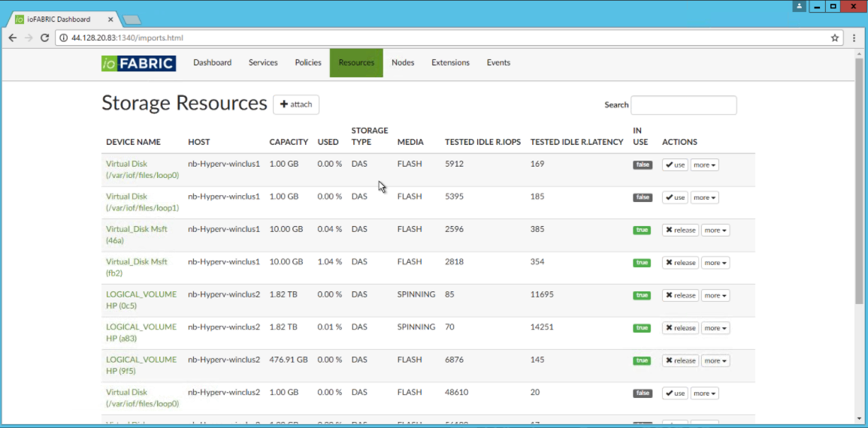The image size is (868, 428).
Task: Click the vertical scrollbar thumb
Action: (x=859, y=180)
